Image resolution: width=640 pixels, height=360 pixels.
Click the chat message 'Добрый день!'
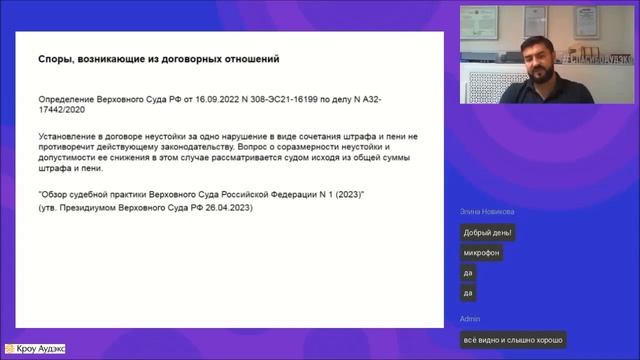(487, 233)
